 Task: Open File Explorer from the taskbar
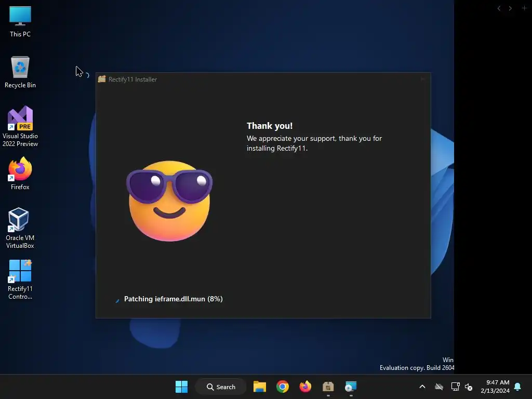click(260, 387)
